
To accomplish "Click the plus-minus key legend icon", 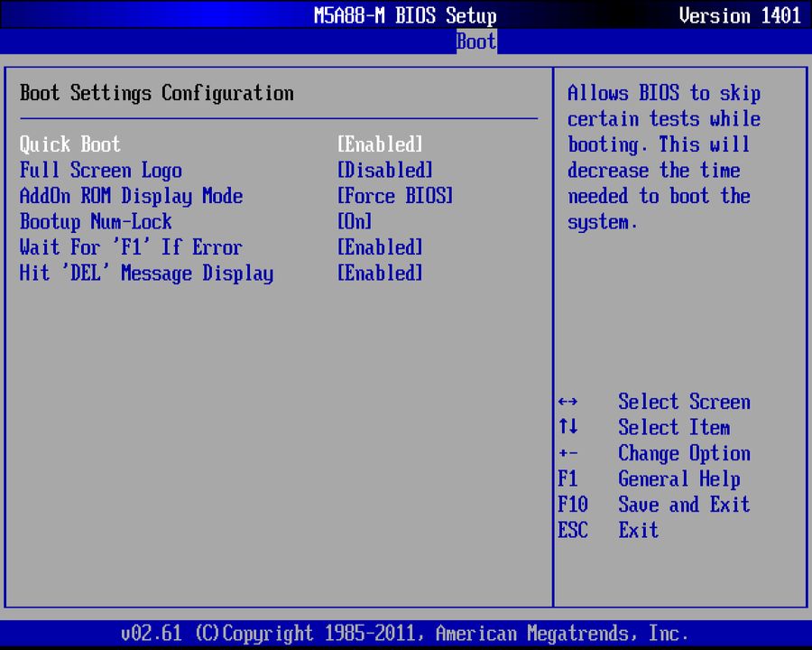I will click(568, 453).
